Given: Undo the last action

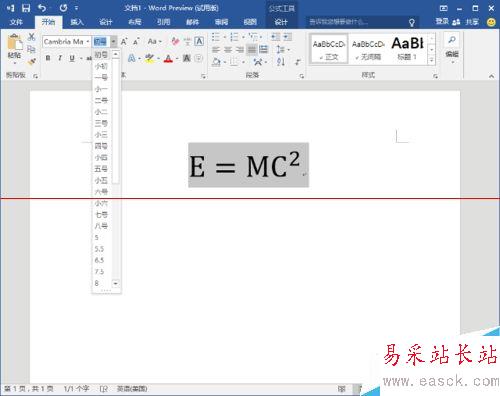Looking at the screenshot, I should pyautogui.click(x=42, y=8).
